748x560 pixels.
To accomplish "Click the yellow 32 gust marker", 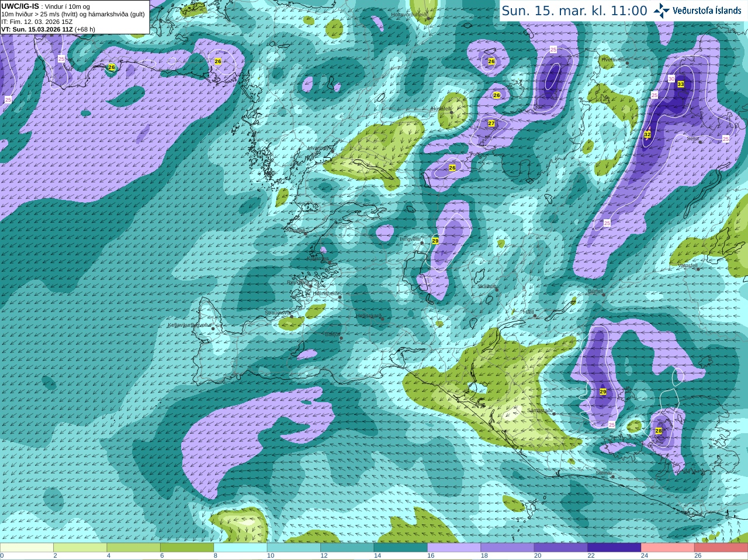I will pyautogui.click(x=647, y=134).
